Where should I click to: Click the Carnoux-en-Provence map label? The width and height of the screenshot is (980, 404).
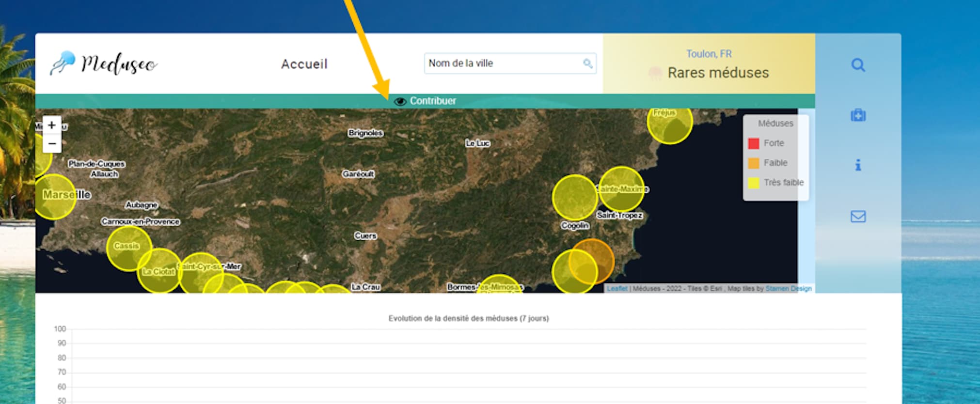pyautogui.click(x=141, y=221)
